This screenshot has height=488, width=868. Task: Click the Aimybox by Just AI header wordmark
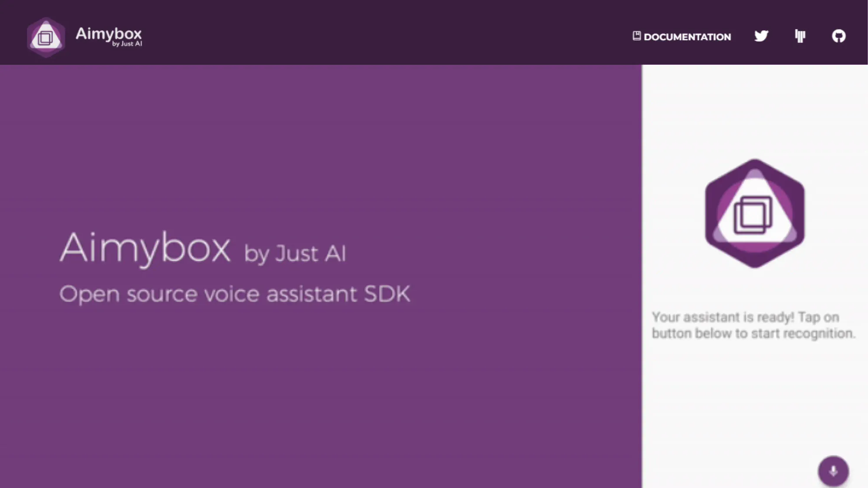pos(109,36)
